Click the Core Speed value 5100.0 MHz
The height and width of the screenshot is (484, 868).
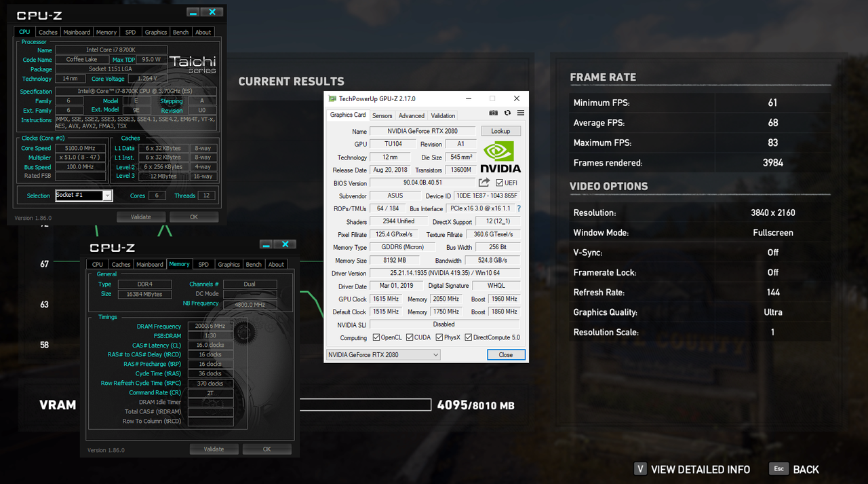coord(80,148)
